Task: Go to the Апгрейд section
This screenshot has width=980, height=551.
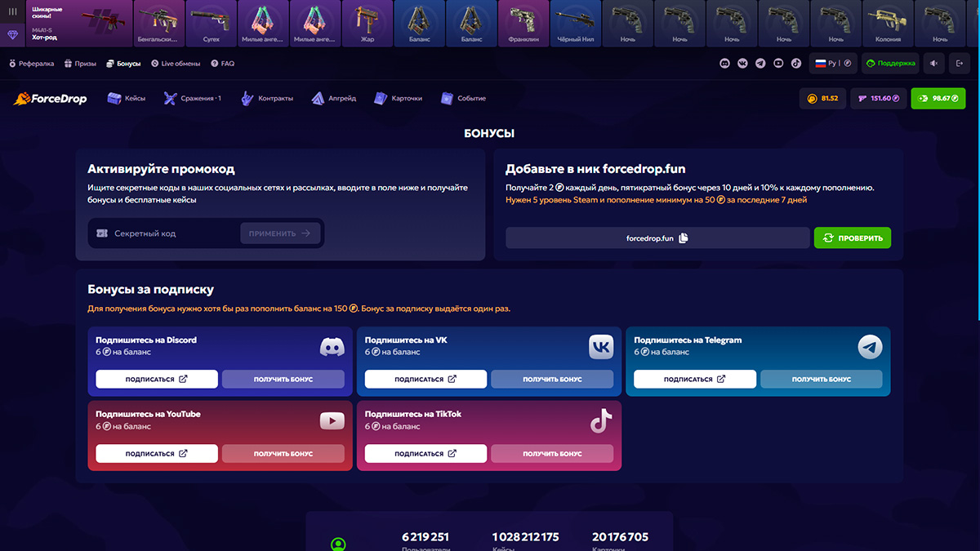Action: pyautogui.click(x=333, y=99)
